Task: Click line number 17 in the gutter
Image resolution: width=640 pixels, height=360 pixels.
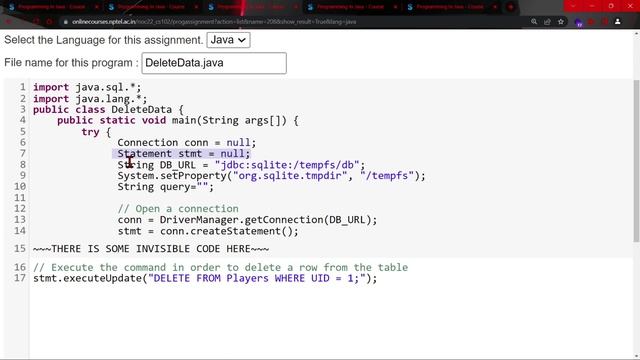Action: click(x=20, y=278)
